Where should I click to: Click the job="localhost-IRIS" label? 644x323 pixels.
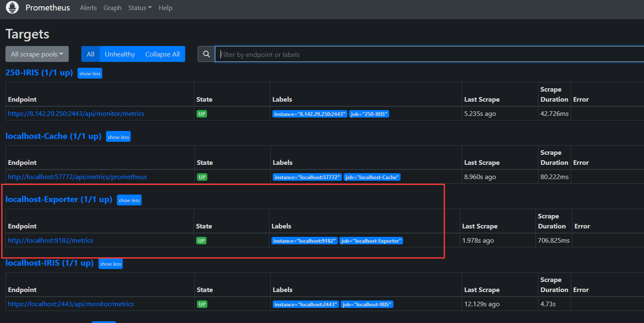pos(367,304)
